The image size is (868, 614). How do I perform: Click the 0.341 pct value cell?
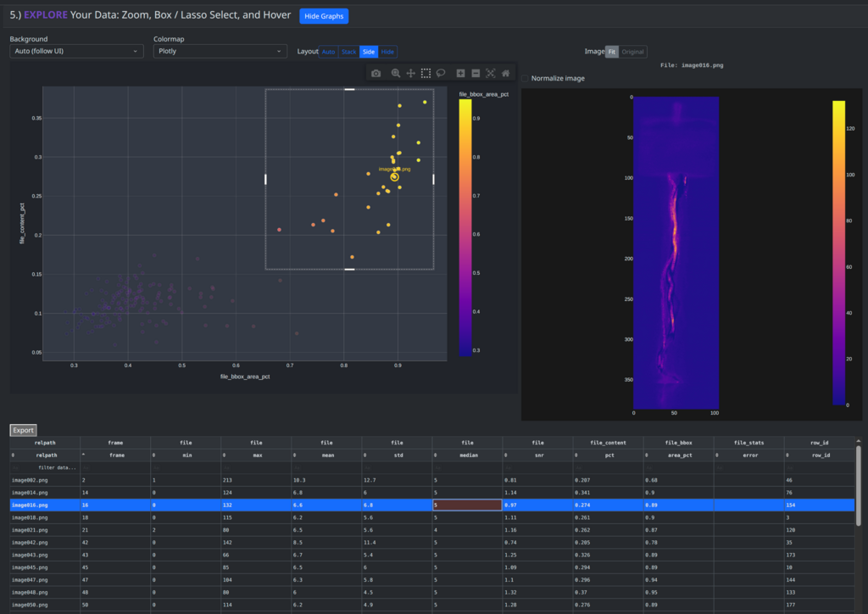[x=608, y=492]
